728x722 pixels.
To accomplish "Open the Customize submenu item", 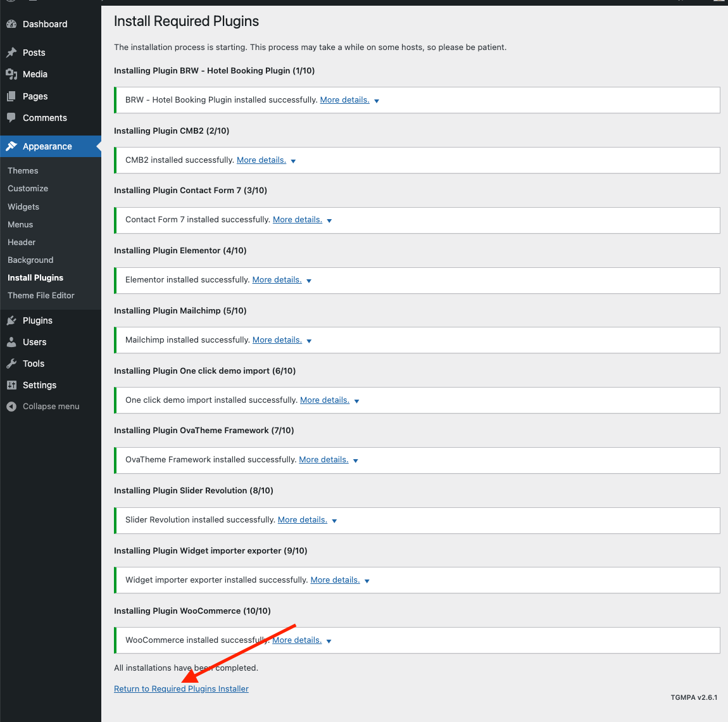I will click(28, 189).
